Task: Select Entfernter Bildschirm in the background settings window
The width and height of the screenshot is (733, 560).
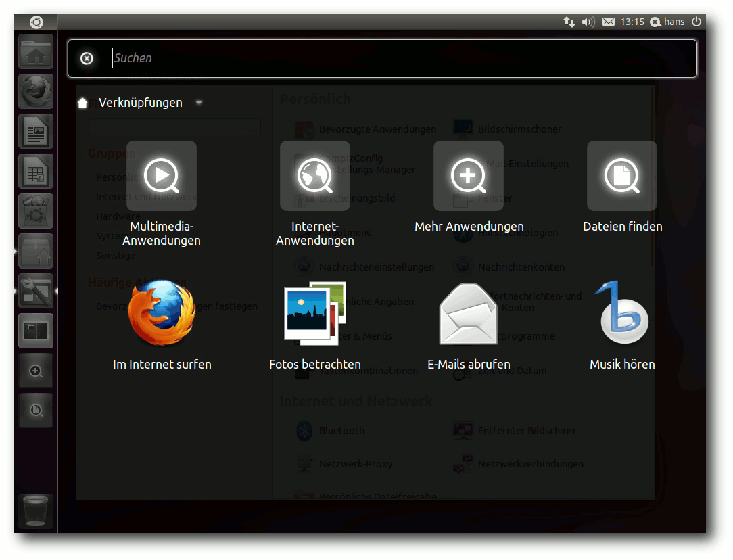Action: tap(514, 431)
